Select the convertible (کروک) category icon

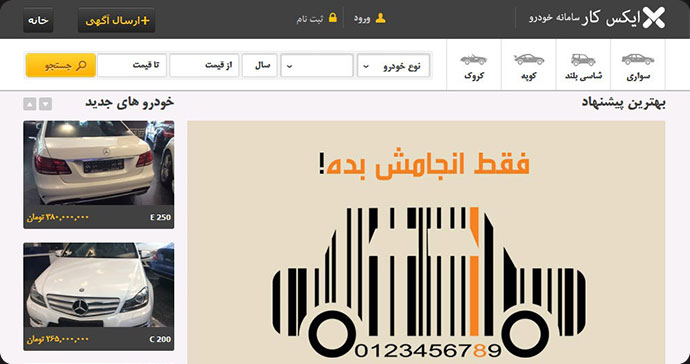473,59
